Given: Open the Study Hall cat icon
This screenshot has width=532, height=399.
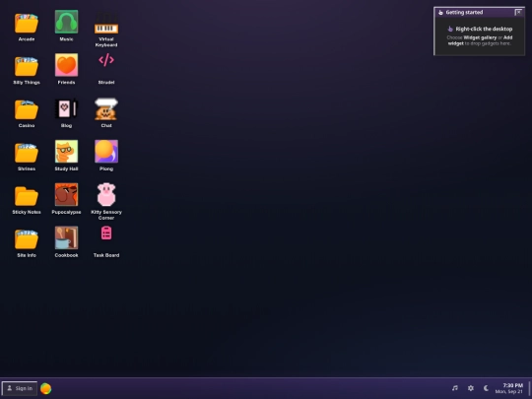Looking at the screenshot, I should [67, 152].
